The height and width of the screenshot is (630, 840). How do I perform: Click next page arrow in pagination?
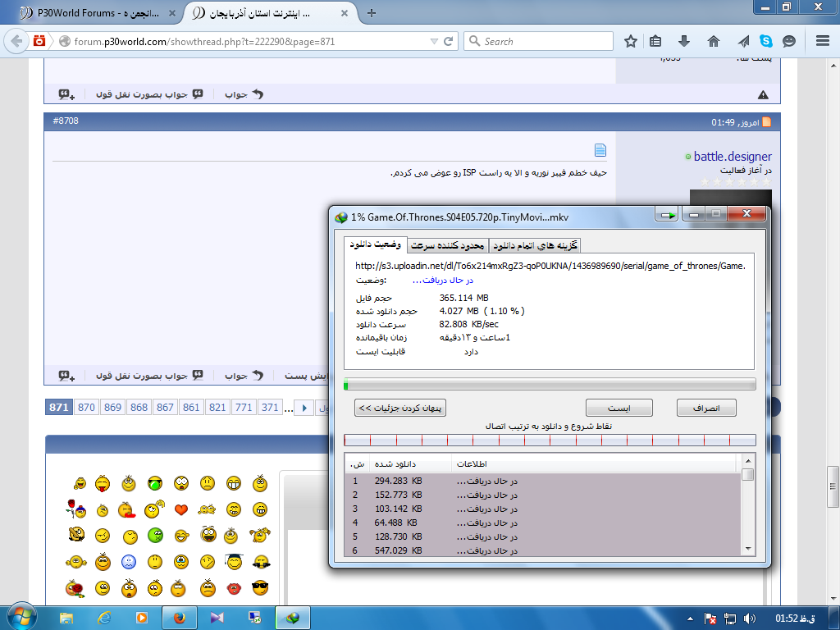pyautogui.click(x=304, y=408)
